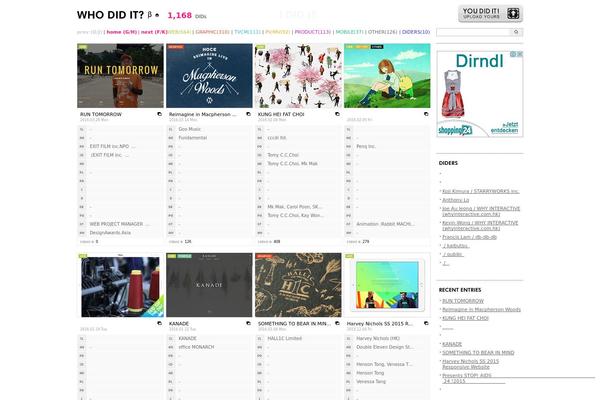Open the cartoon girl on hill thumbnail
600x400 pixels.
pyautogui.click(x=387, y=76)
